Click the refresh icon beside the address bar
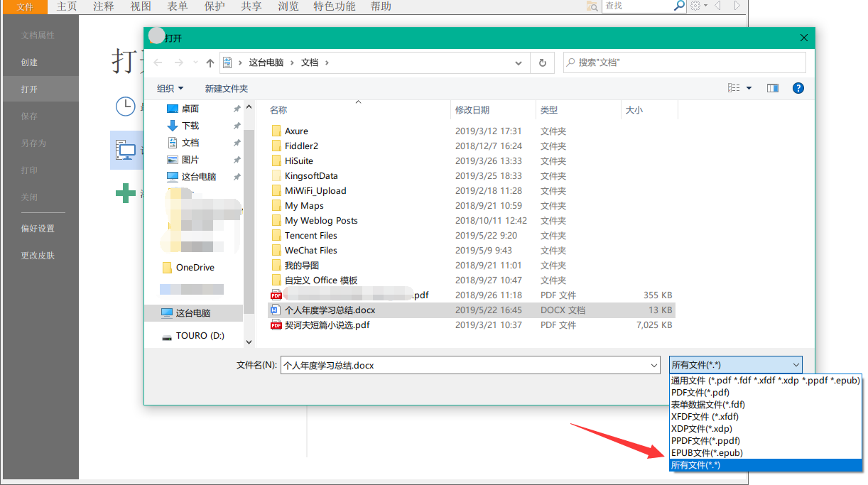868x485 pixels. pyautogui.click(x=542, y=62)
